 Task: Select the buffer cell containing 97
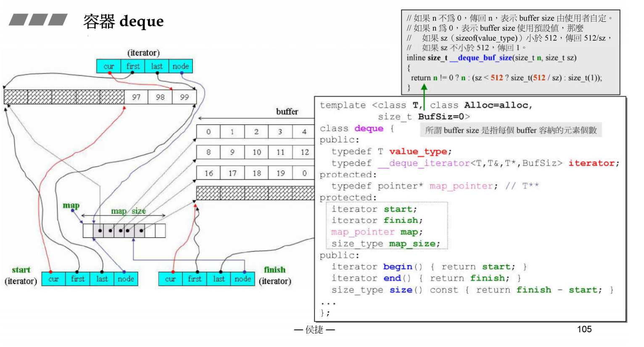tap(136, 97)
